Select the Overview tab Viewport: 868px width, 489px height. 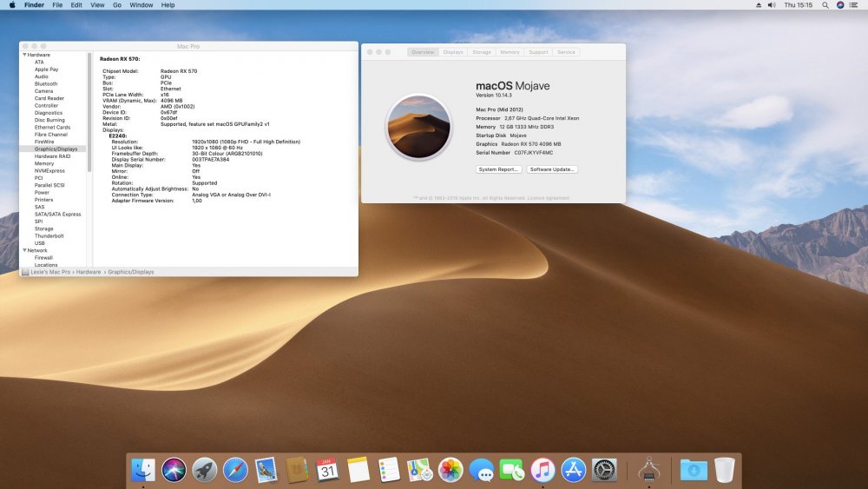(423, 52)
